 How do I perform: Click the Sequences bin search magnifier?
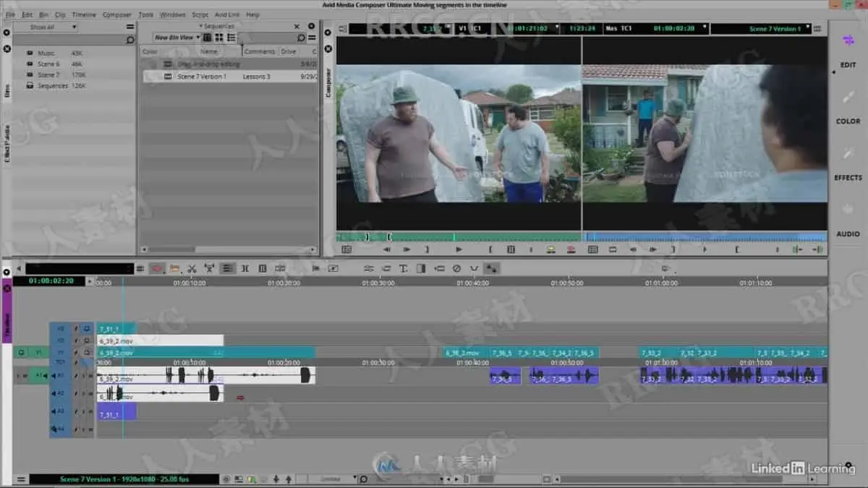pyautogui.click(x=301, y=38)
